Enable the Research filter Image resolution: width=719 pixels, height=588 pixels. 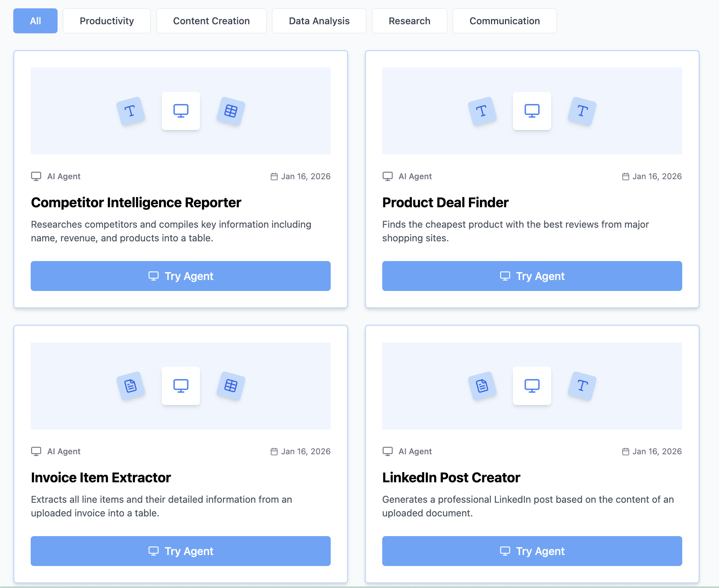[x=410, y=21]
